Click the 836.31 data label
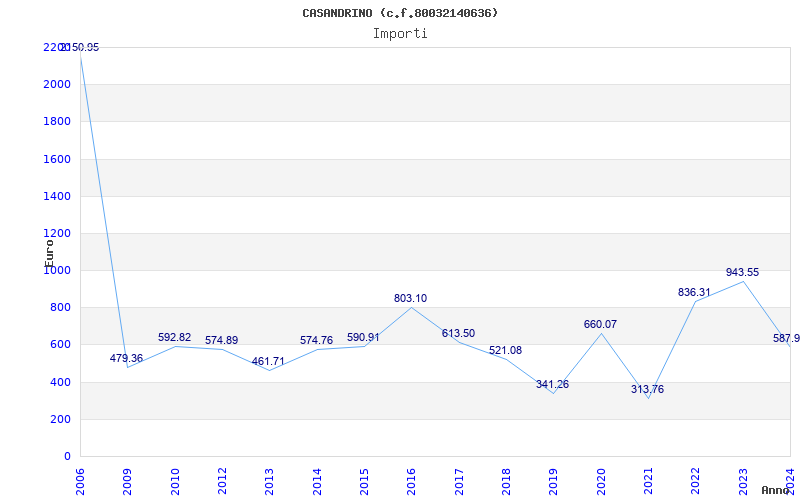This screenshot has height=500, width=800. [694, 292]
